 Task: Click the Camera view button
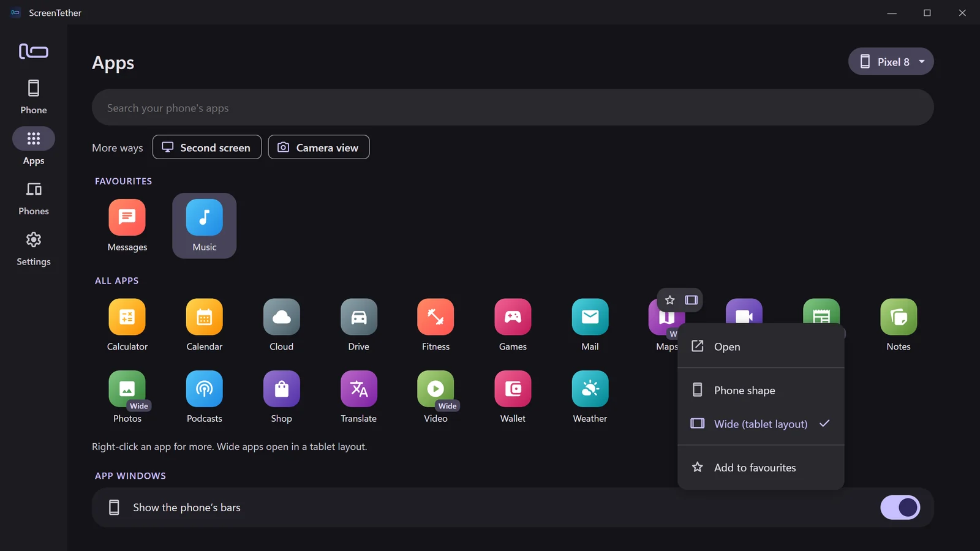318,147
